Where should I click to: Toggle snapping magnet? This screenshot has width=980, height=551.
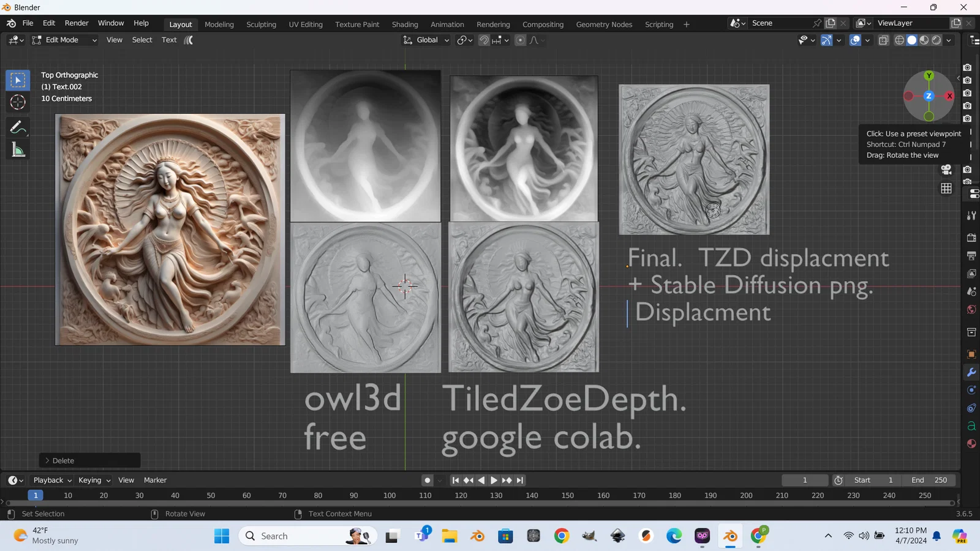484,40
